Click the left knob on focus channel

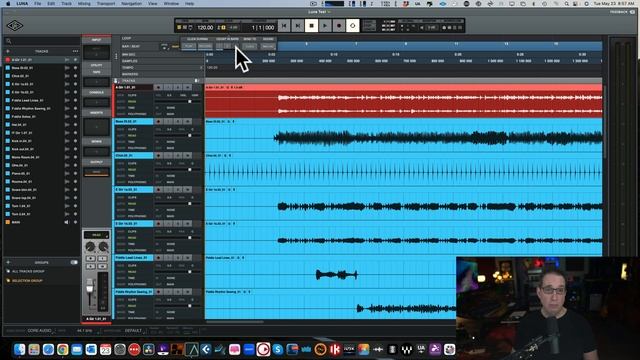pos(90,247)
